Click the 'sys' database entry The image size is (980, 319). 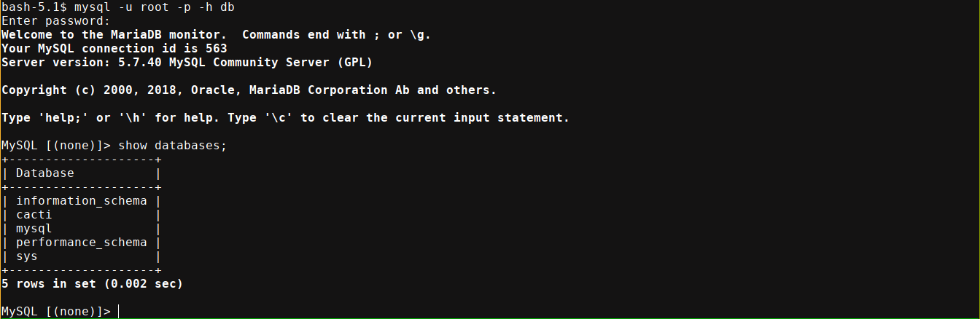[26, 256]
